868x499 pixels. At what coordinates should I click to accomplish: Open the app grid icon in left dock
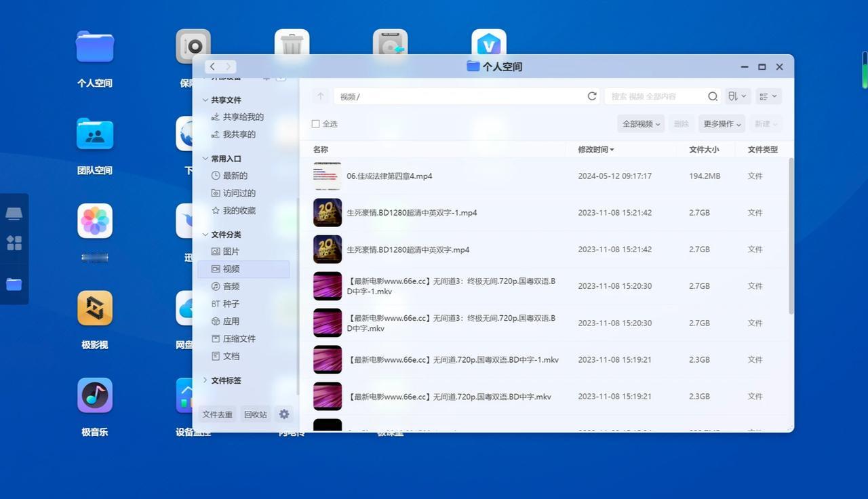coord(14,243)
